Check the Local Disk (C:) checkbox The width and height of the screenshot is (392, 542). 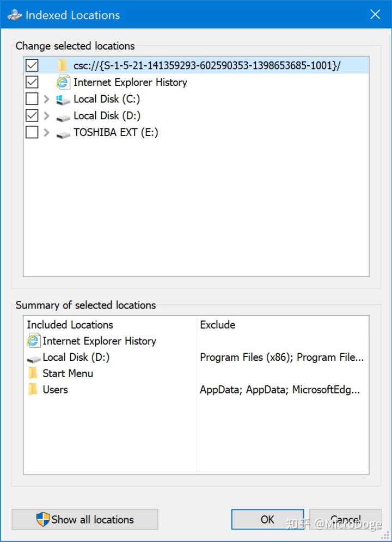(x=32, y=99)
